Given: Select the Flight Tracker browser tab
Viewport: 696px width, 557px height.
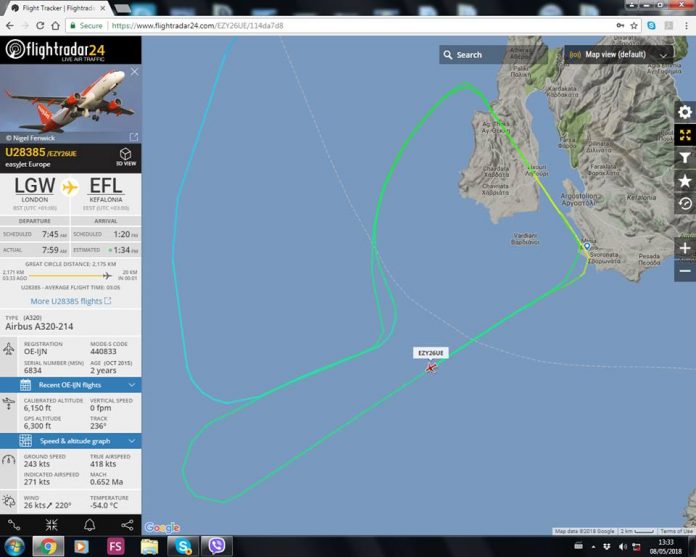Looking at the screenshot, I should [58, 8].
